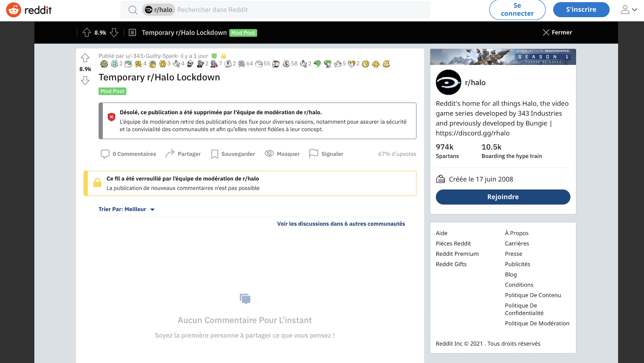Open the user account dropdown menu
Image resolution: width=644 pixels, height=363 pixels.
[629, 10]
